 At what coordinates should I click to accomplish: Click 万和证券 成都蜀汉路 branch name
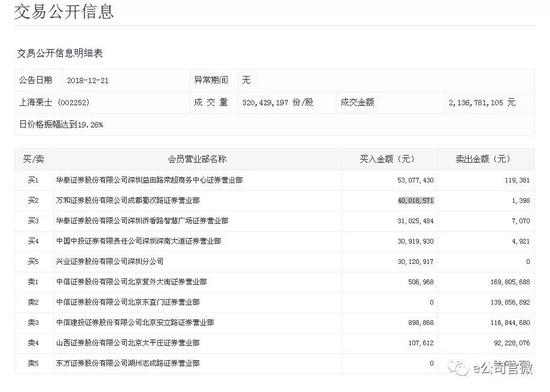[x=128, y=200]
